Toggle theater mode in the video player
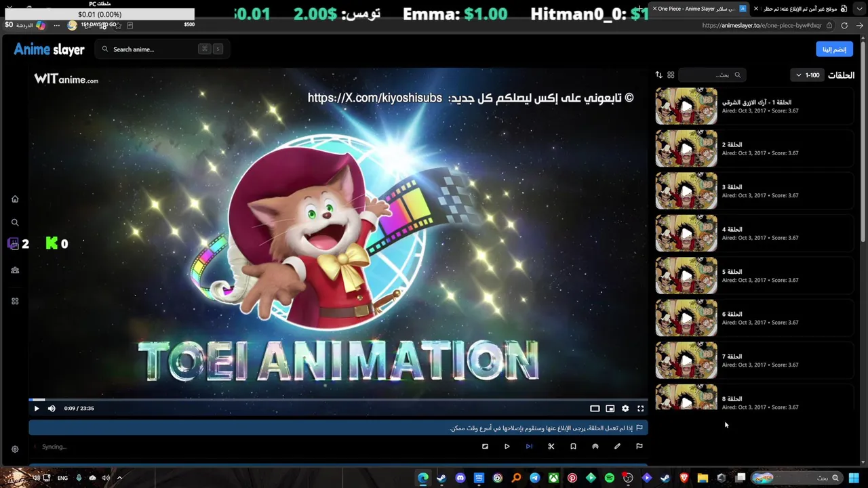This screenshot has width=868, height=488. coord(595,409)
